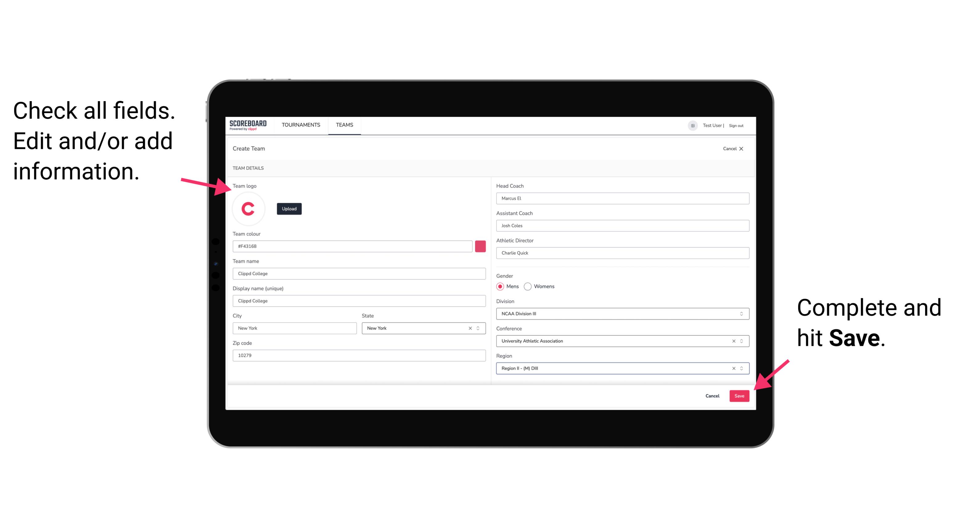The height and width of the screenshot is (527, 980).
Task: Open the Tournaments tab
Action: tap(301, 125)
